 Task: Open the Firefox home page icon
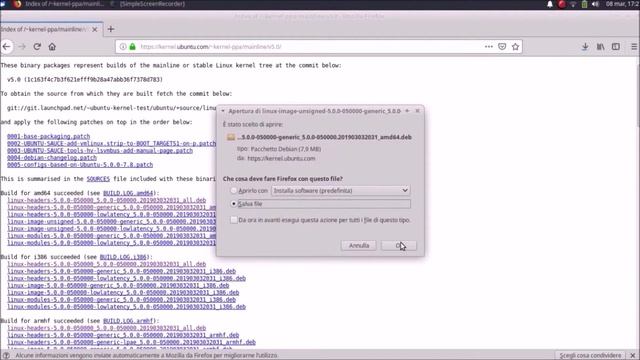(52, 47)
